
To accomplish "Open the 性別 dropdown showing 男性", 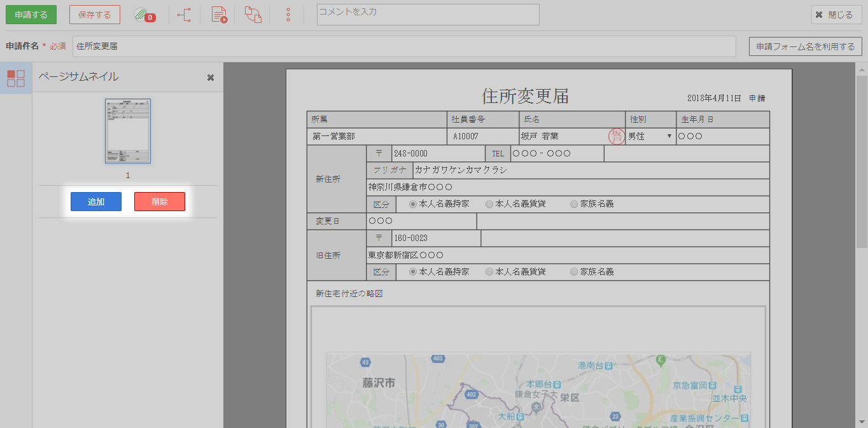I will click(x=650, y=136).
